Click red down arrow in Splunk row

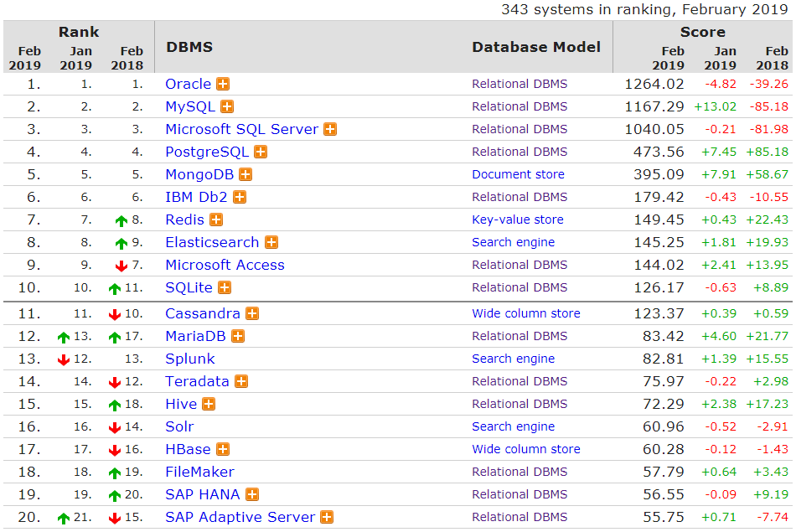[x=64, y=360]
